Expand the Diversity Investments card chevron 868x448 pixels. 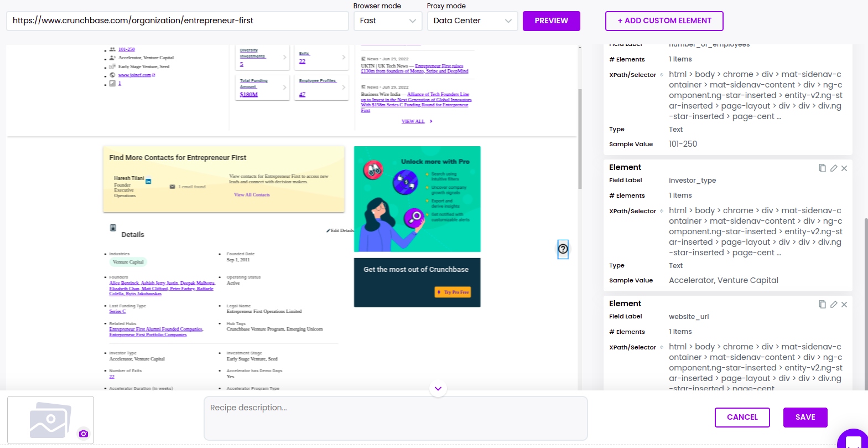click(x=285, y=57)
